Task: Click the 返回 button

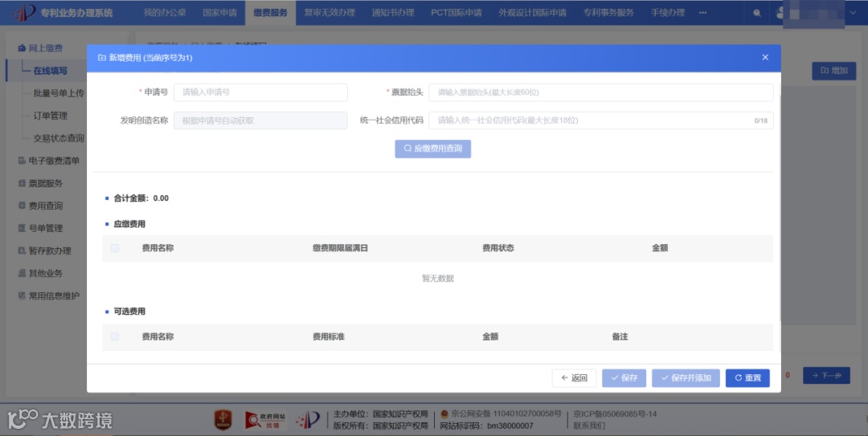Action: pyautogui.click(x=574, y=378)
